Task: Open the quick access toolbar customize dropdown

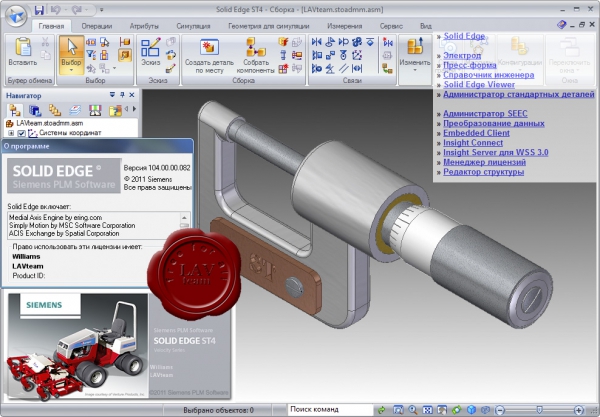Action: click(x=101, y=10)
